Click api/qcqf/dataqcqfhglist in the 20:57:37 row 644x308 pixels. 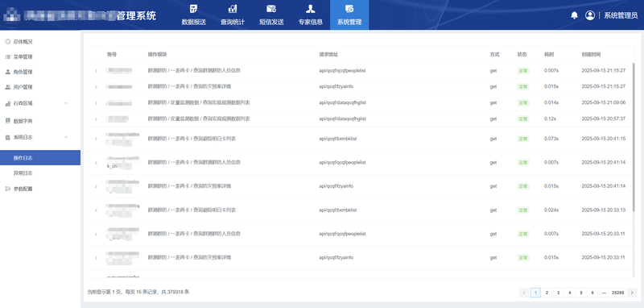(x=343, y=119)
